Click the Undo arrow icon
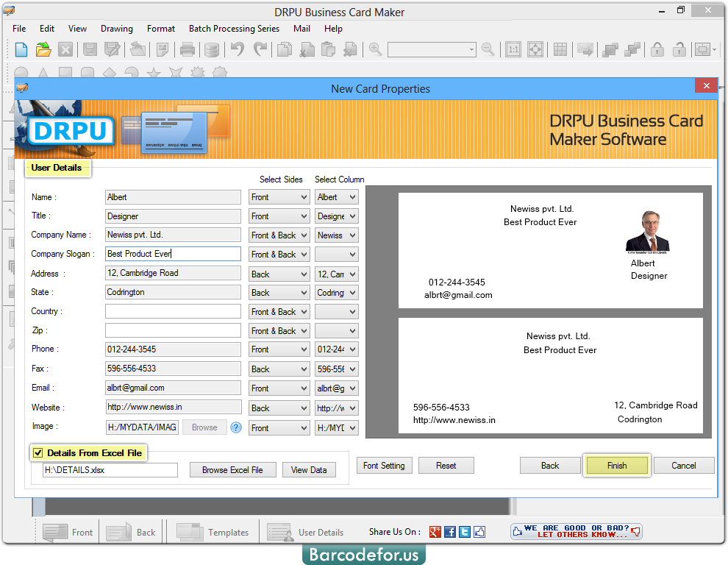Screen dimensions: 728x565 point(238,49)
